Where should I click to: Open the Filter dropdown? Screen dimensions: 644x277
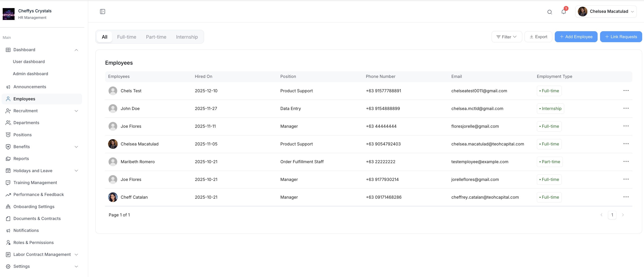(x=507, y=37)
